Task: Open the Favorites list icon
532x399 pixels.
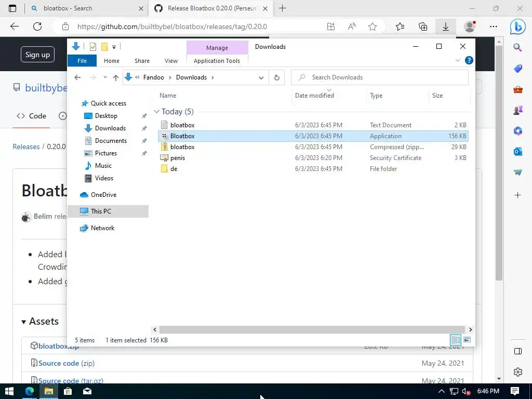Action: (x=400, y=26)
